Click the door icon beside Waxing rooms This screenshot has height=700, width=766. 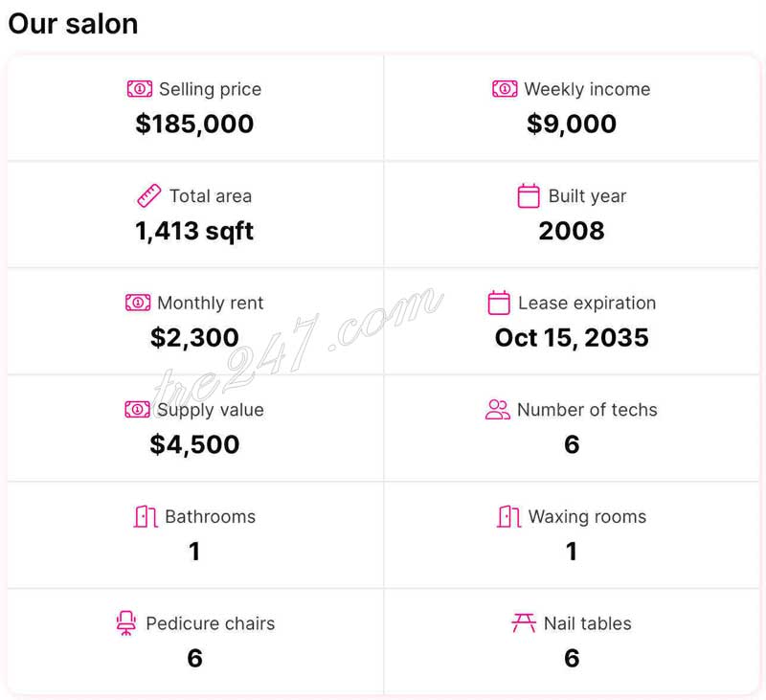pyautogui.click(x=509, y=517)
